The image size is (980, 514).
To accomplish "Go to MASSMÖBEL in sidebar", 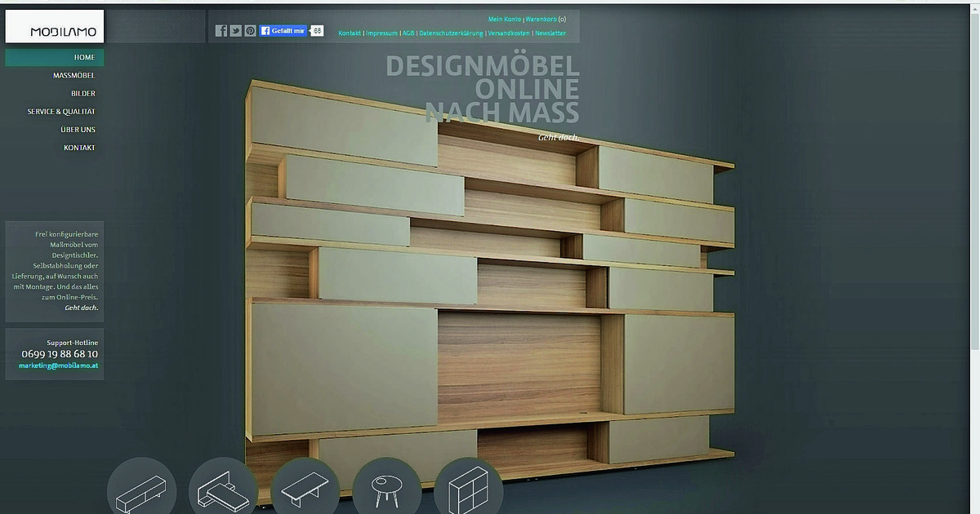I will point(73,76).
